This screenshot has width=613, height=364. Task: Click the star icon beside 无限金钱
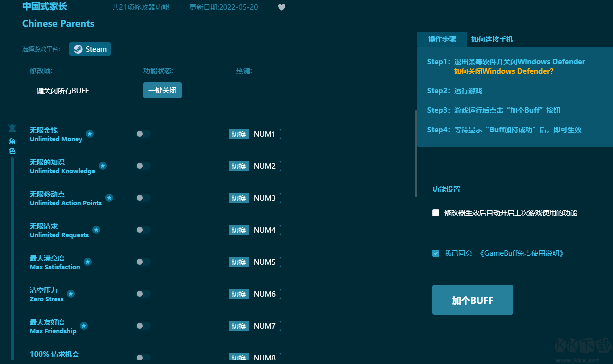tap(90, 134)
